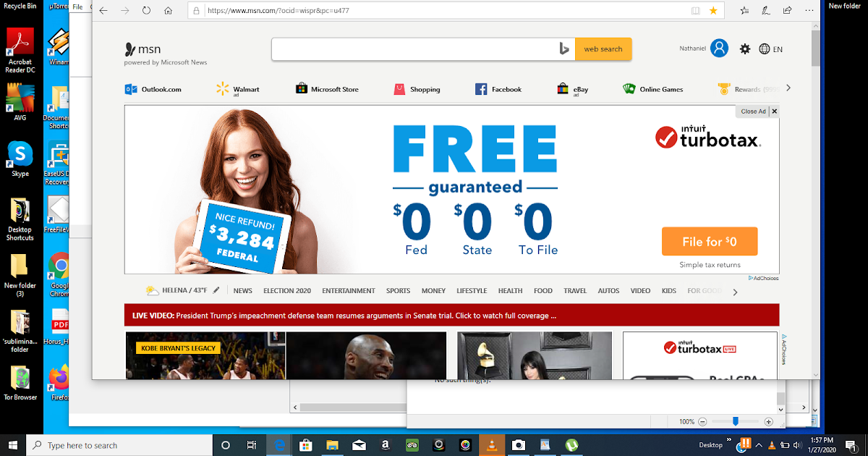
Task: Open MSN settings gear icon
Action: (745, 49)
